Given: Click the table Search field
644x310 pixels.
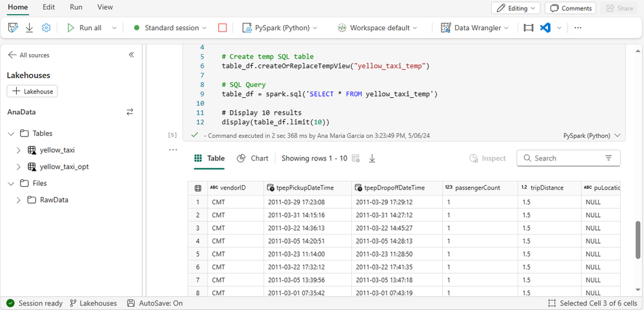Looking at the screenshot, I should pos(569,158).
